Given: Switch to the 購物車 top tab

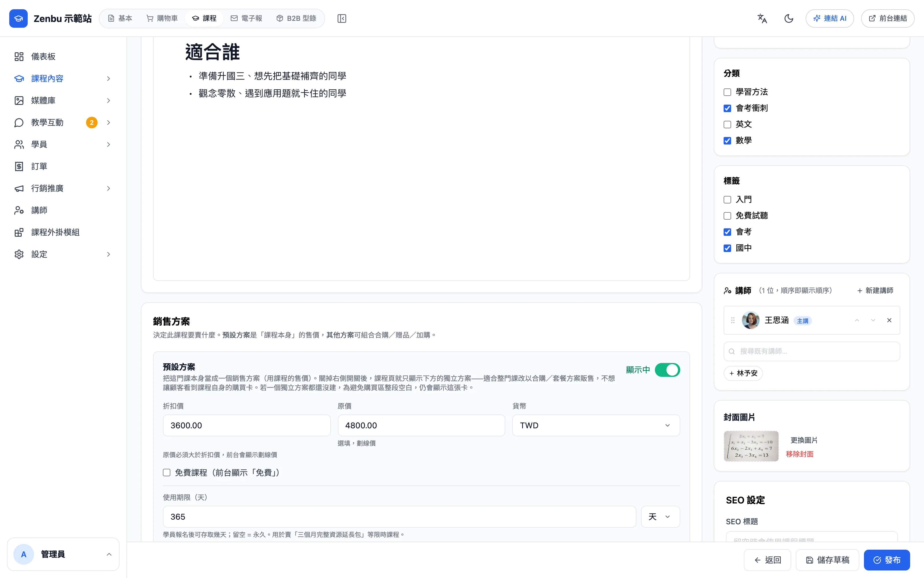Looking at the screenshot, I should (162, 18).
